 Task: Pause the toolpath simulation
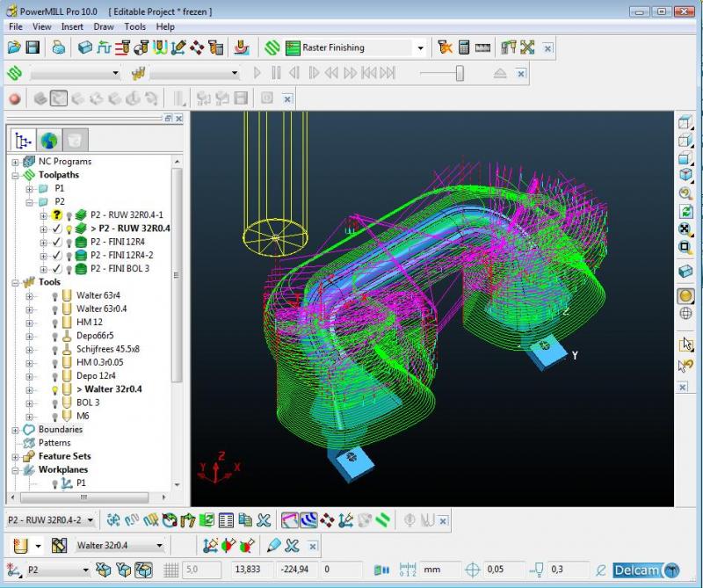pyautogui.click(x=276, y=73)
